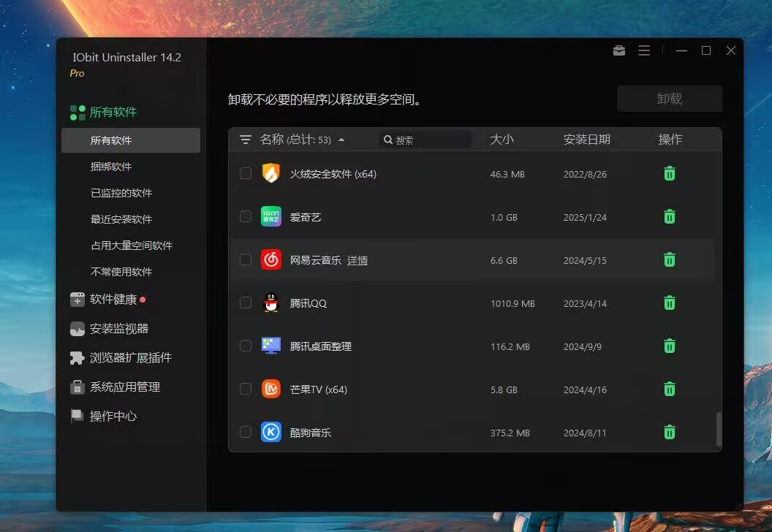Click the install date 2025/1/24
Image resolution: width=772 pixels, height=532 pixels.
click(585, 218)
